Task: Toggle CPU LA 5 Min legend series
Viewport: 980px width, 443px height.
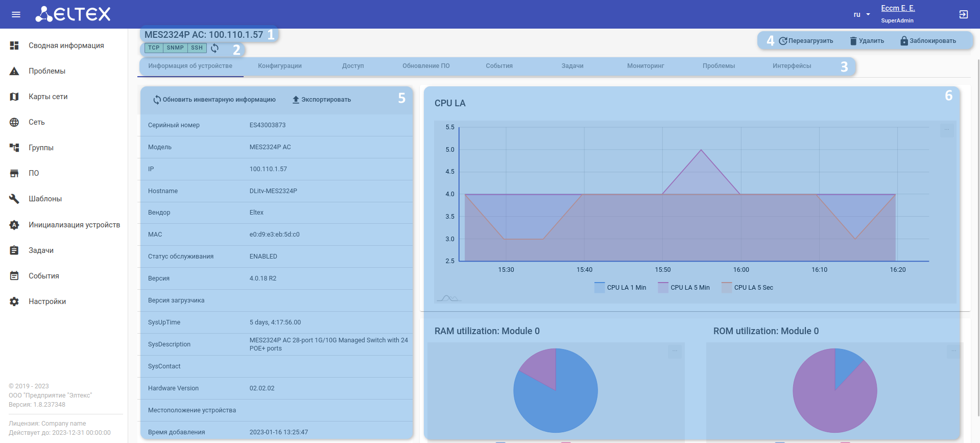Action: point(684,288)
